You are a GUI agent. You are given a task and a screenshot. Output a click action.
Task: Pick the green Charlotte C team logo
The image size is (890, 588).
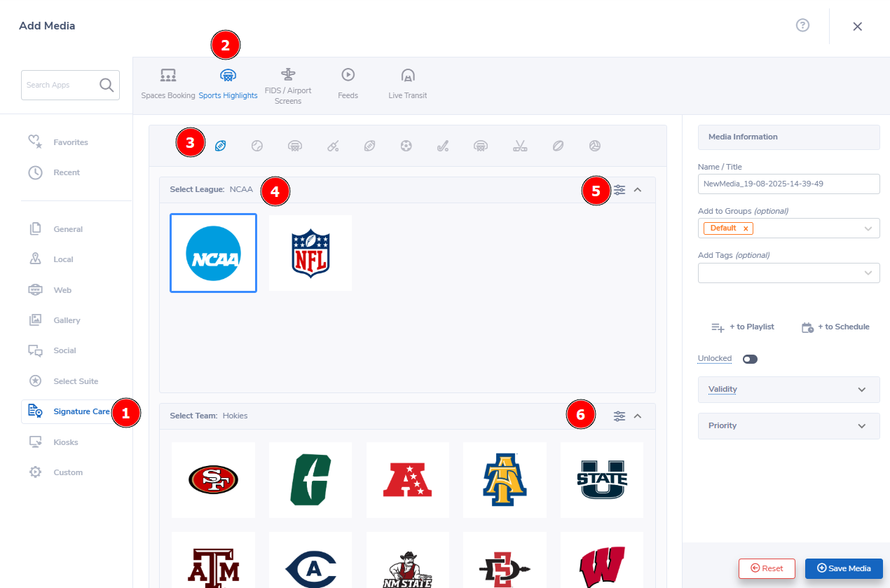click(x=310, y=480)
